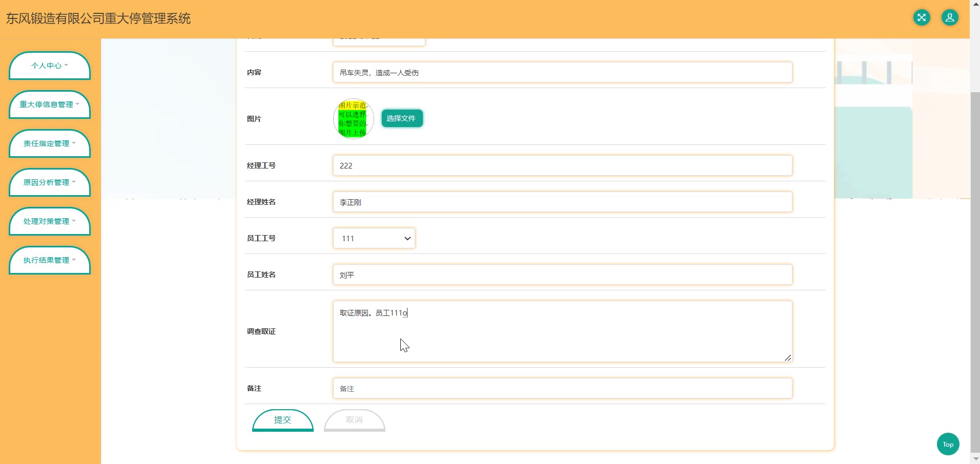Click the round Top button
Image resolution: width=980 pixels, height=464 pixels.
(x=948, y=444)
